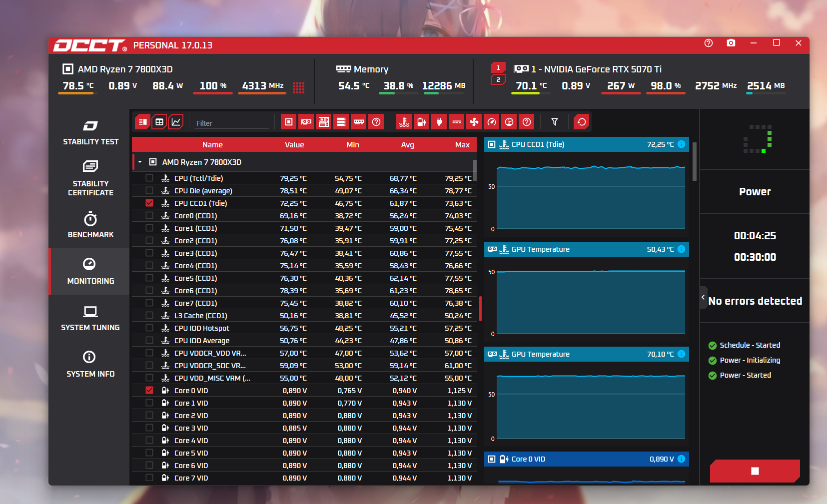Sort the table by the Avg column
Screen dimensions: 827x504
(x=407, y=145)
